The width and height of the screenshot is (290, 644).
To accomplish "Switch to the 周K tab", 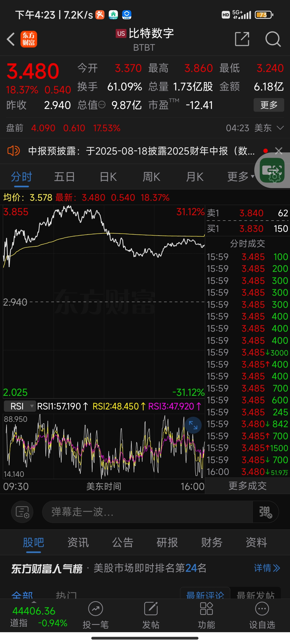I will (x=151, y=177).
